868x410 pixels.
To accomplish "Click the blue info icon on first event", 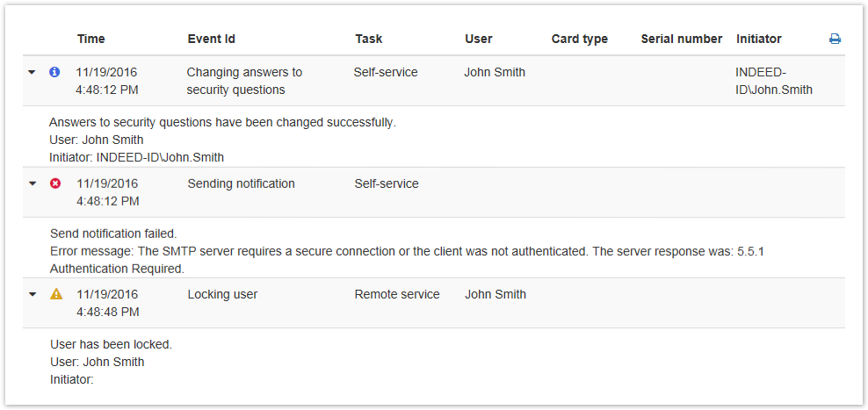I will point(55,72).
